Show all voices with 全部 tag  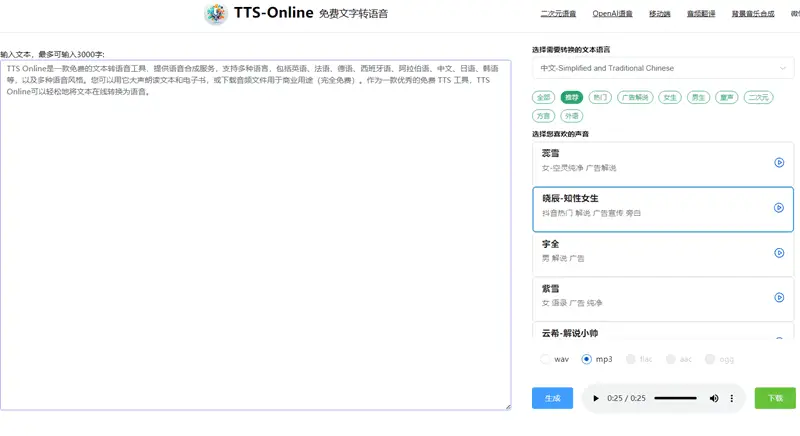point(543,98)
